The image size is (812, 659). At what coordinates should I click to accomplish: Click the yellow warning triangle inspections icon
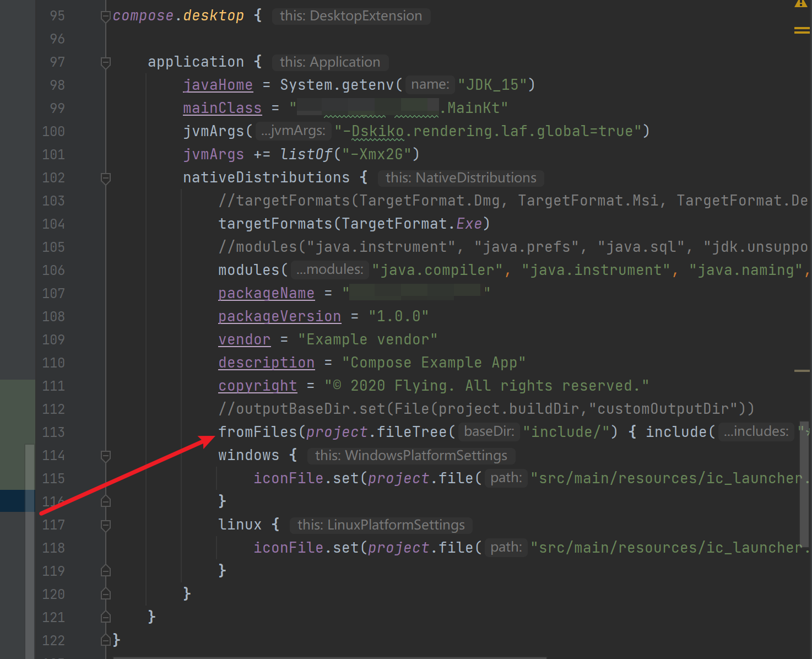pyautogui.click(x=800, y=4)
